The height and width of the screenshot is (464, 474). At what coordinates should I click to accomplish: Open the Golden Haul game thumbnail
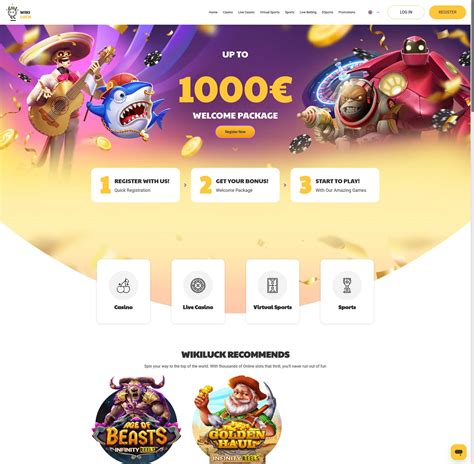pos(237,420)
